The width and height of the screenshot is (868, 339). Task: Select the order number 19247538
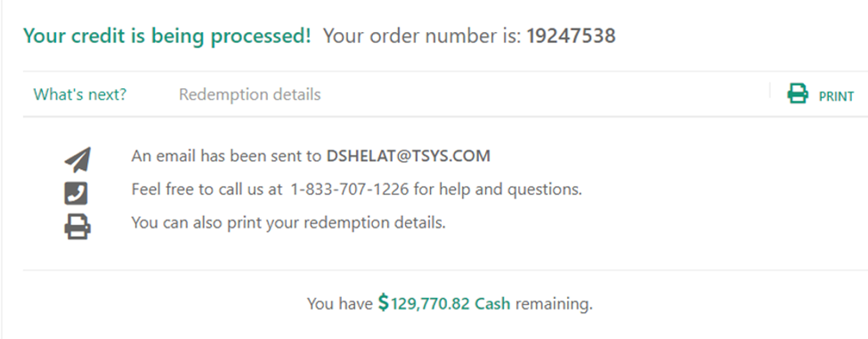tap(571, 36)
